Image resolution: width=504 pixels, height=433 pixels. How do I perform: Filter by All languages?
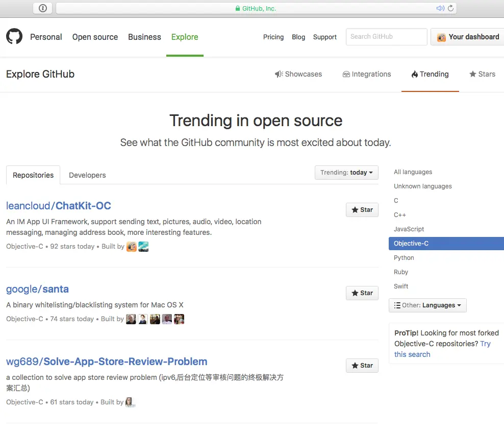(x=413, y=172)
